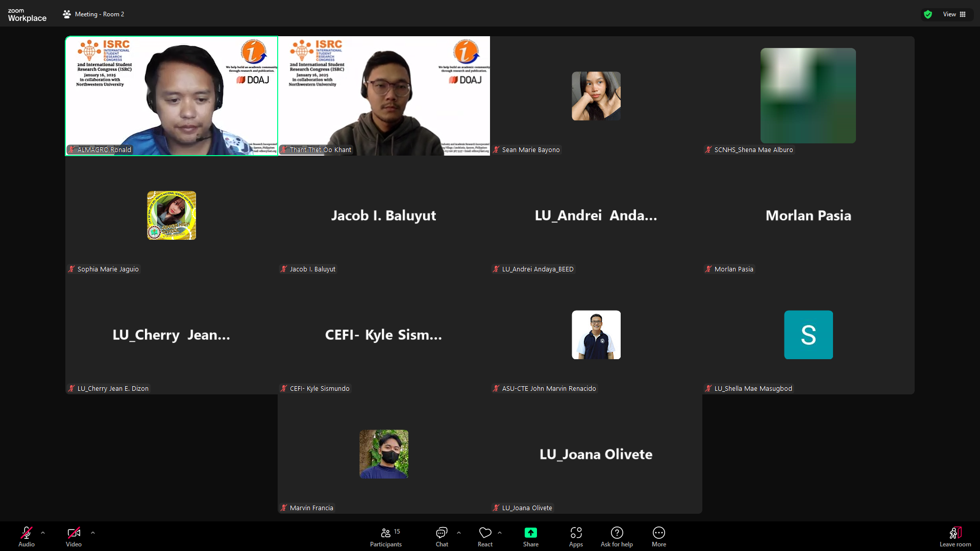Click Sean Marie Bayono's profile picture
This screenshot has width=980, height=551.
click(596, 96)
